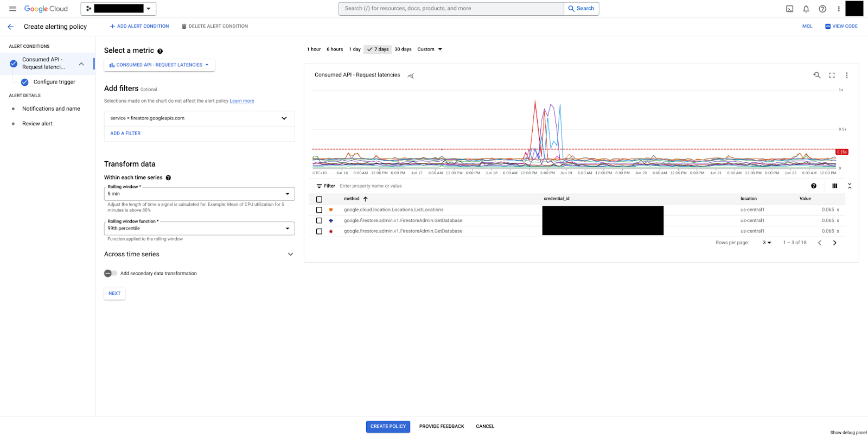Select the 30 days time range
This screenshot has height=437, width=868.
tap(403, 49)
